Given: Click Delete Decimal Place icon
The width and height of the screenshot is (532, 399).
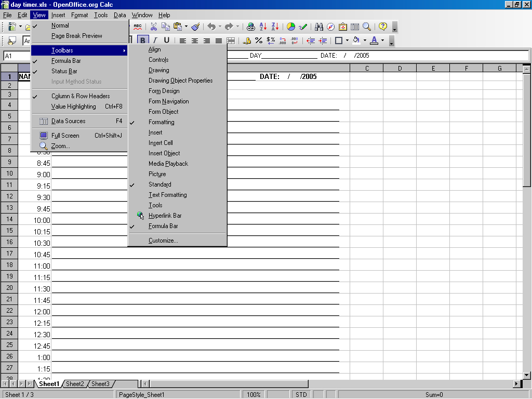Looking at the screenshot, I should click(295, 41).
